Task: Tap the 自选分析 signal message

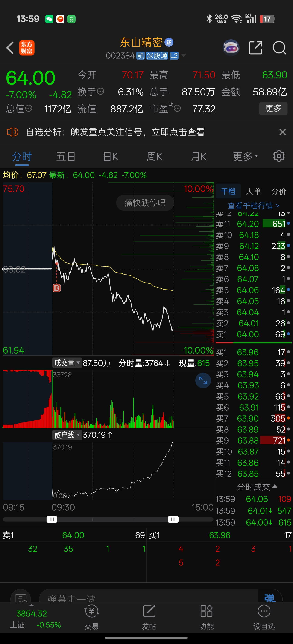Action: click(x=115, y=132)
